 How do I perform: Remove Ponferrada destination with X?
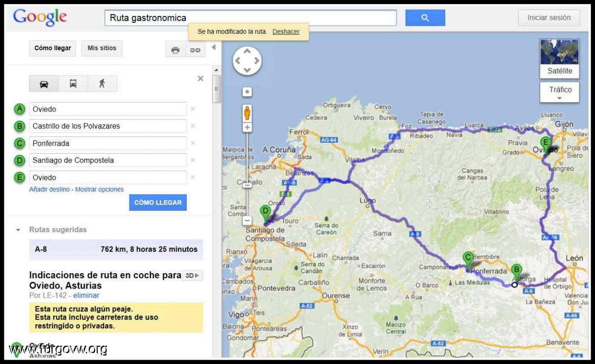[193, 143]
